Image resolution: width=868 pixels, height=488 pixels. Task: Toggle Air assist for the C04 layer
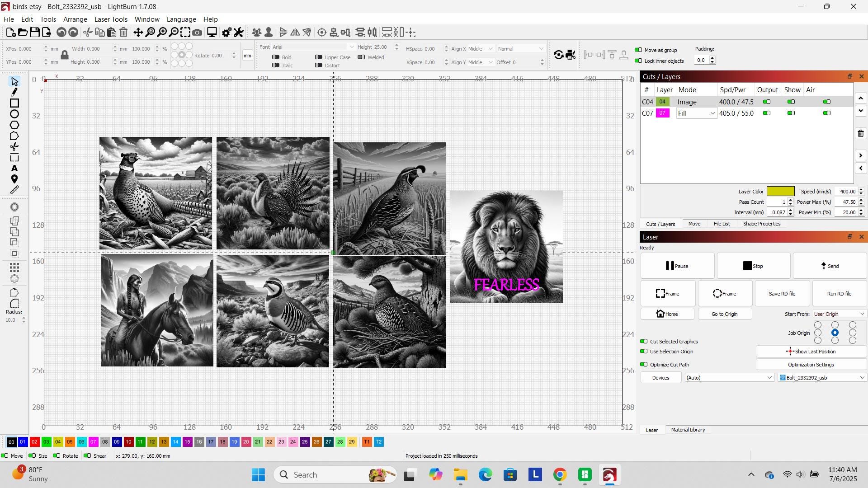click(x=827, y=102)
